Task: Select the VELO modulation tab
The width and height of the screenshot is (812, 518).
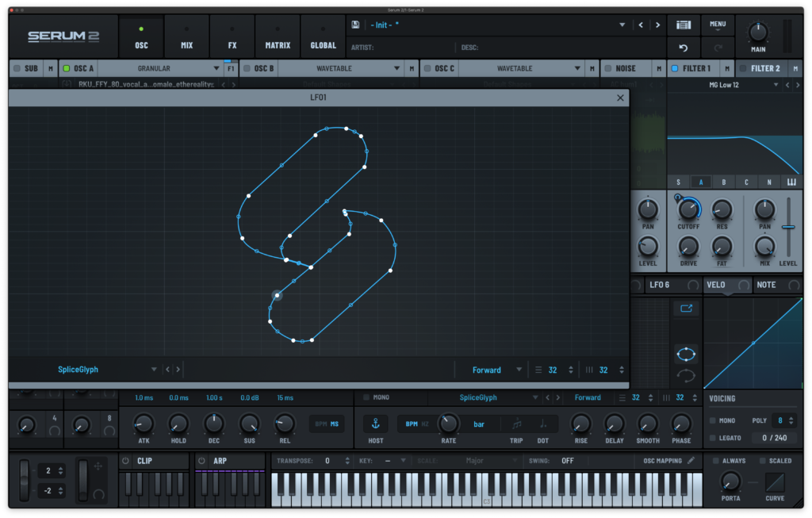Action: pyautogui.click(x=728, y=285)
